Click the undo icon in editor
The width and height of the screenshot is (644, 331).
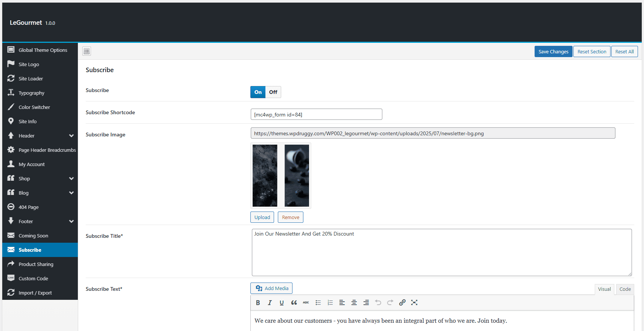pos(378,302)
